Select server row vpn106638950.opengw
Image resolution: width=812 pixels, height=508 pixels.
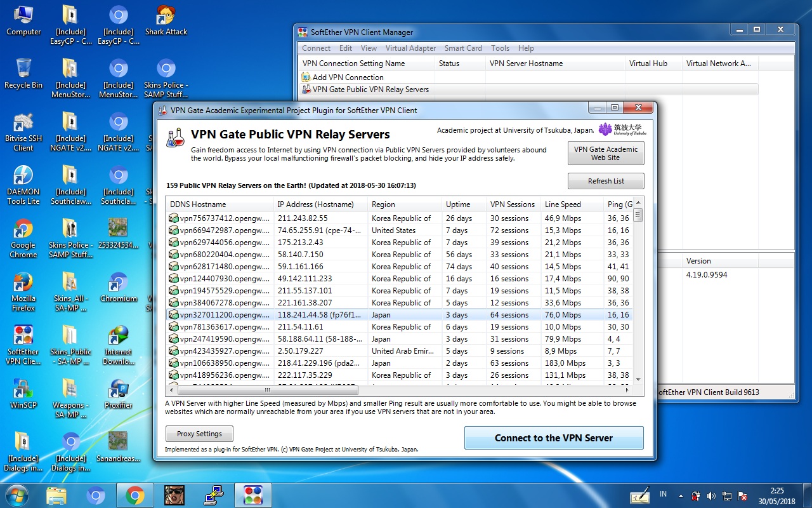pyautogui.click(x=400, y=363)
